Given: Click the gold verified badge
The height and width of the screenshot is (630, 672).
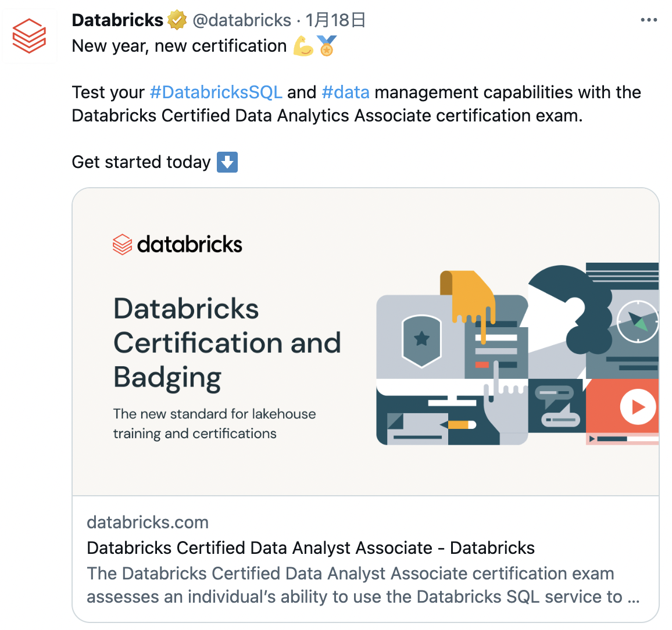Looking at the screenshot, I should pyautogui.click(x=177, y=20).
